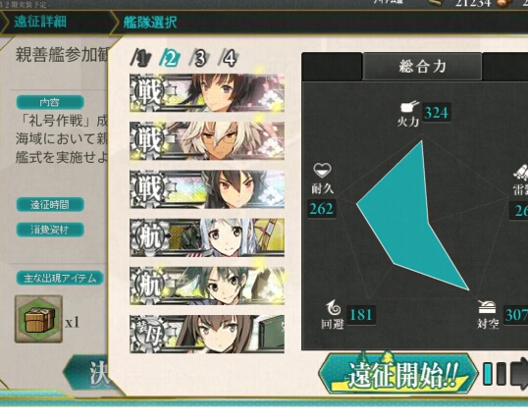Click the firepower 火力 cannon icon
Image resolution: width=528 pixels, height=420 pixels.
coord(409,107)
